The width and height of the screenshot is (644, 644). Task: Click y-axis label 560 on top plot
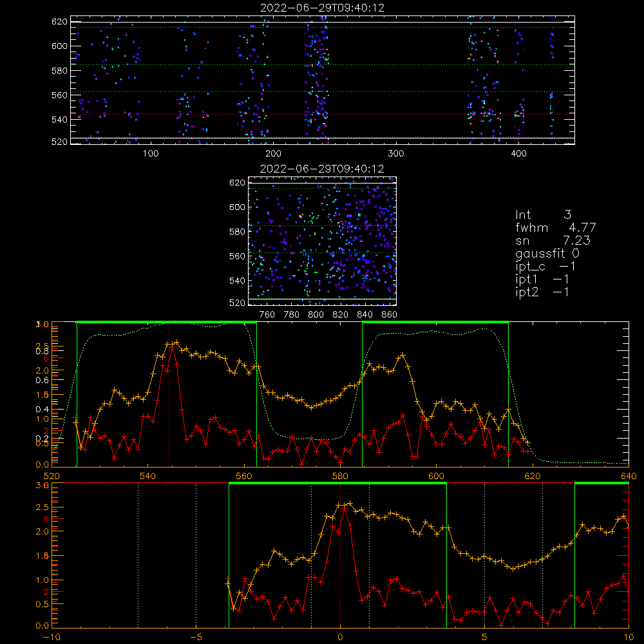point(59,95)
